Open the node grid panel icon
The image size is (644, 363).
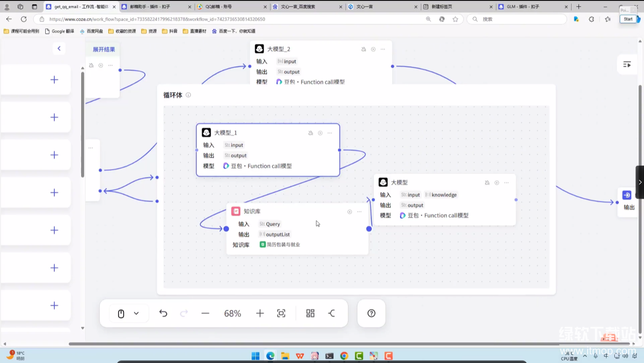[310, 314]
